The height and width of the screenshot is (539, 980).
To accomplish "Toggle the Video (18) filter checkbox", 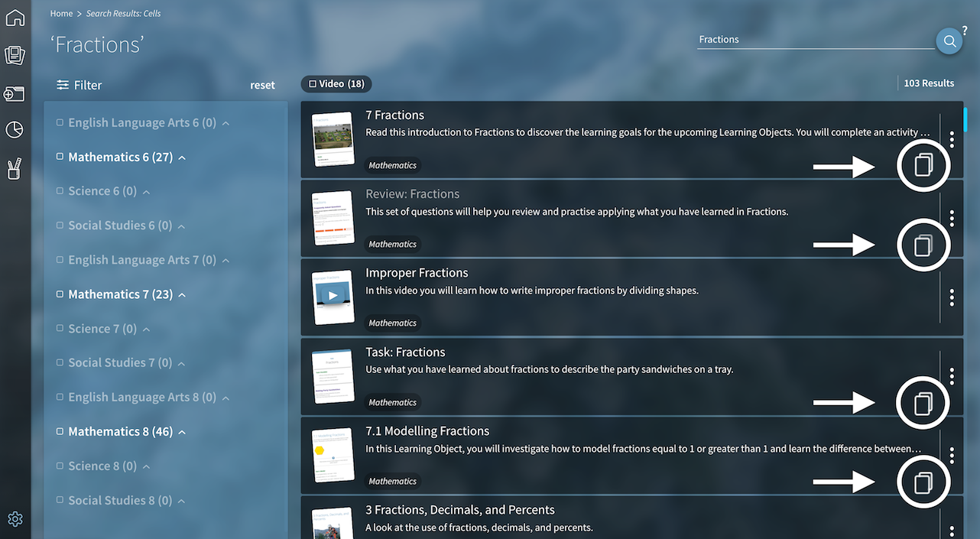I will point(313,84).
